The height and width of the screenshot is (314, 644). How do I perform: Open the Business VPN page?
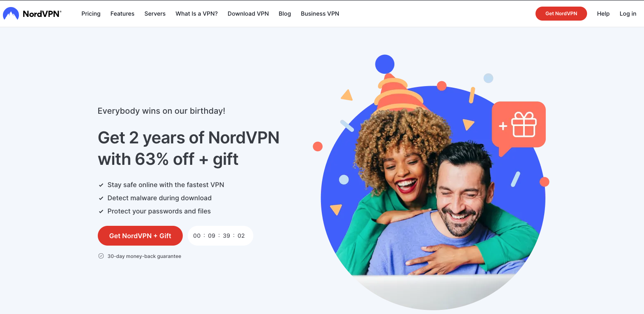(x=320, y=14)
